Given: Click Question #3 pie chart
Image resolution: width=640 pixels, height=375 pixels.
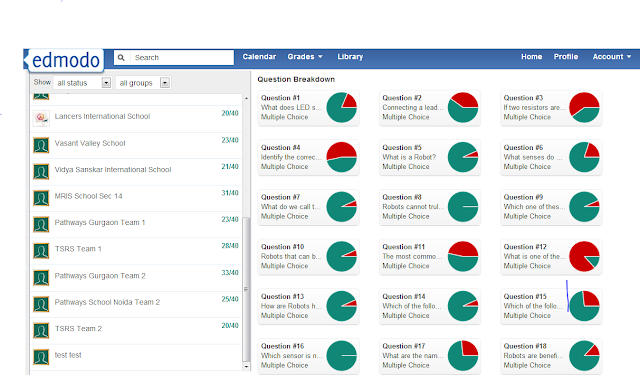Looking at the screenshot, I should tap(584, 108).
